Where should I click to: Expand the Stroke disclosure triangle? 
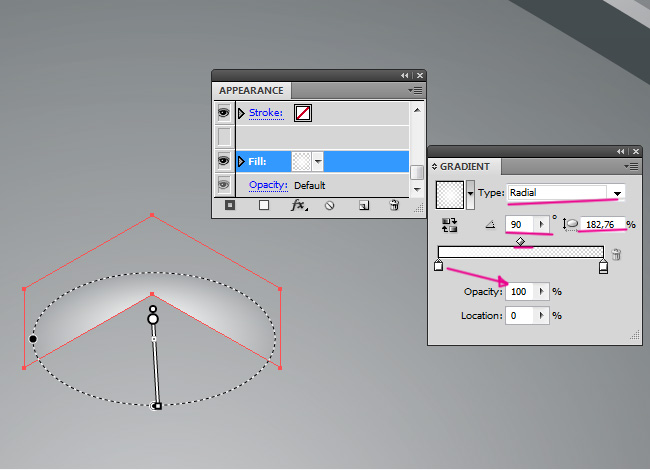(x=241, y=113)
